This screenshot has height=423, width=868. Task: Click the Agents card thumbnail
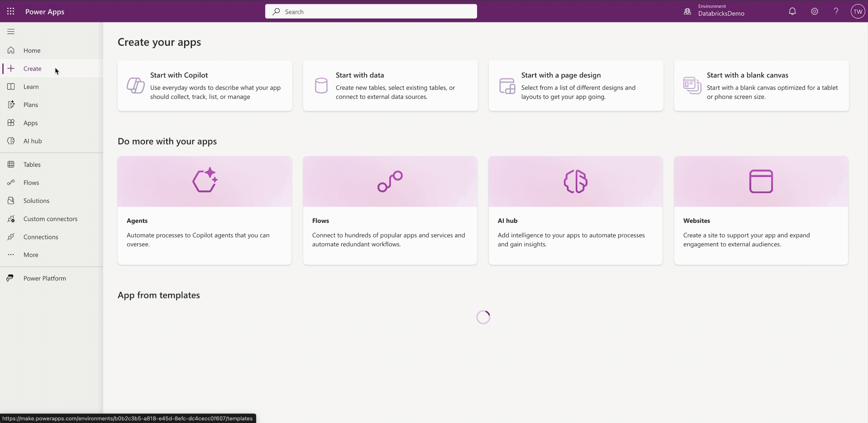[x=204, y=181]
